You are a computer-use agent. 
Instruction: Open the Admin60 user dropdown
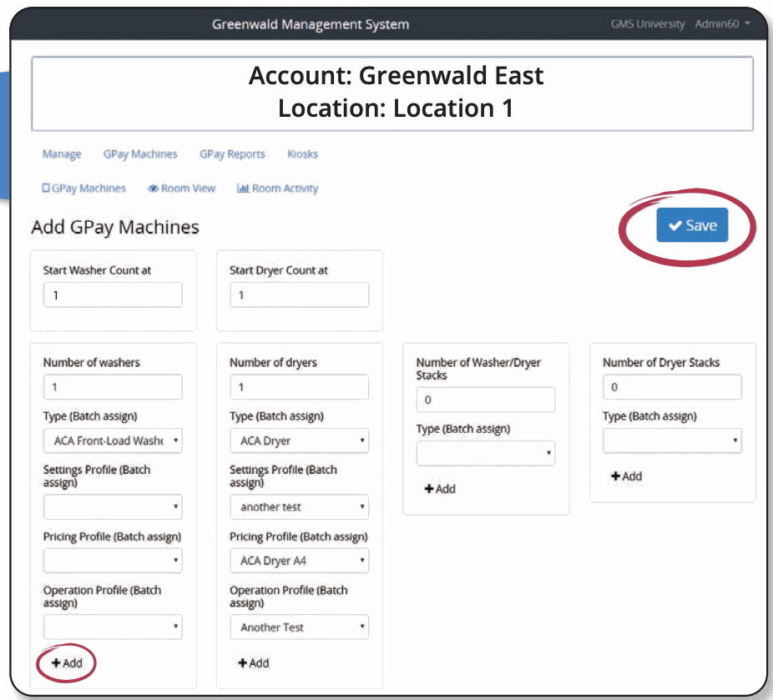coord(722,23)
